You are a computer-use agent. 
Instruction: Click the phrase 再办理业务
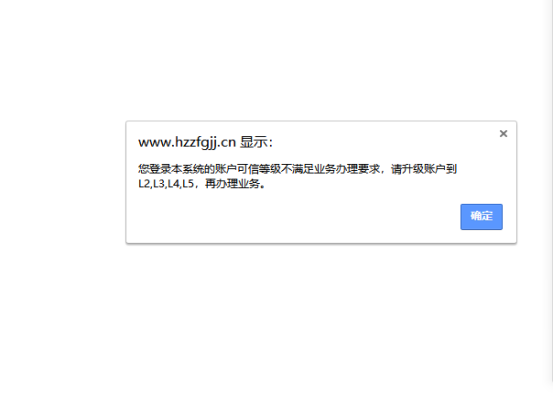click(232, 184)
